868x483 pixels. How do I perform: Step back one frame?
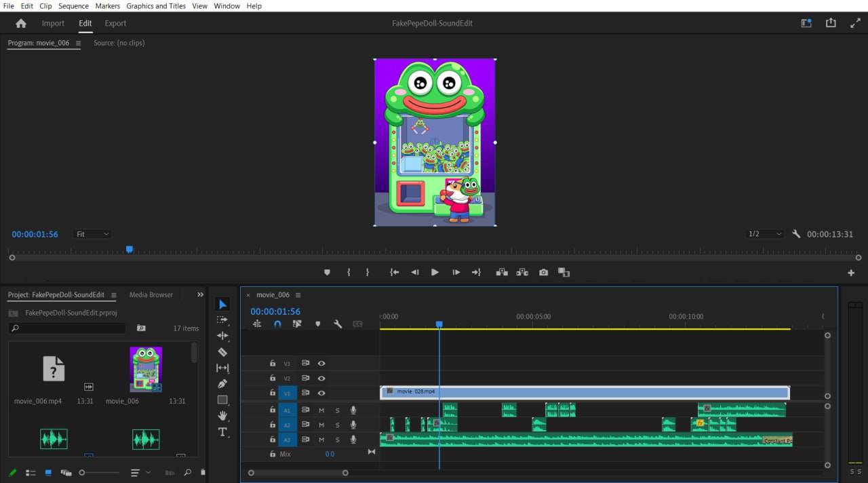tap(414, 272)
